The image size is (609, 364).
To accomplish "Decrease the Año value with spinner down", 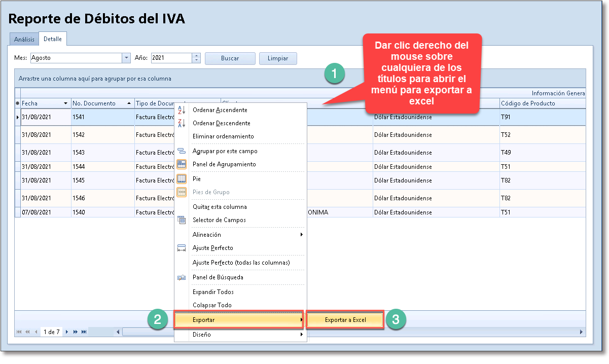I will [197, 60].
